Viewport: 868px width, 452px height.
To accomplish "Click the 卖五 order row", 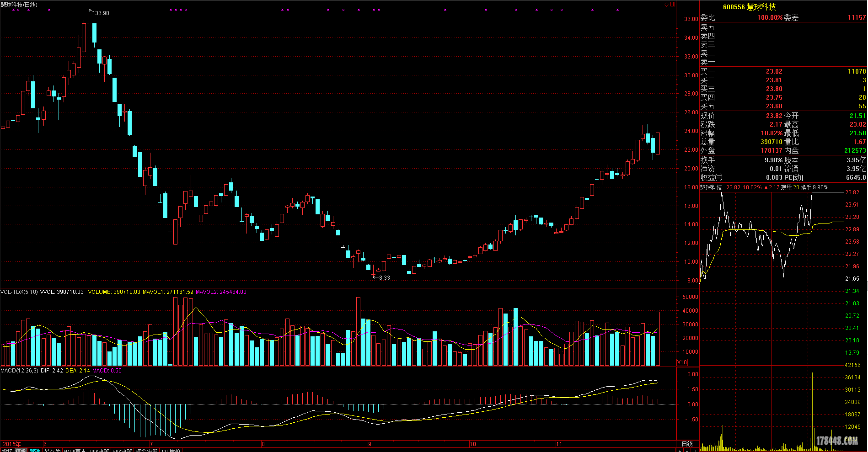I will [x=783, y=27].
